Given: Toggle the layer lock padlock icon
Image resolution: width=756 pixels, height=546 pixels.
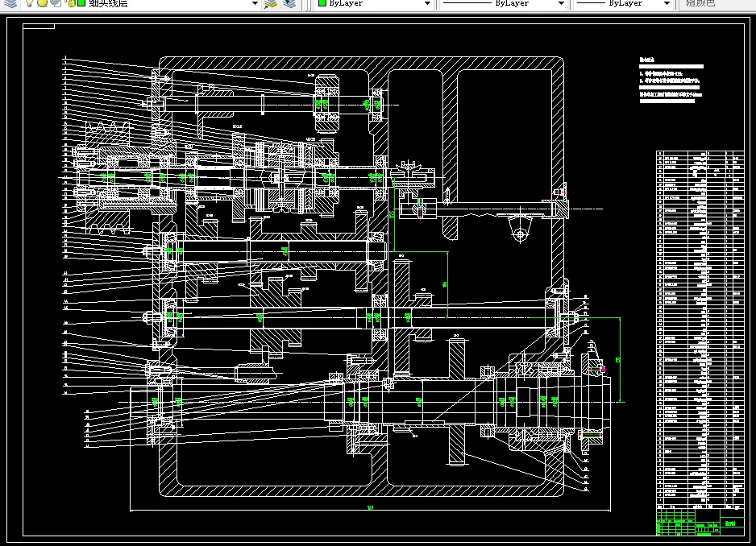Looking at the screenshot, I should (70, 3).
